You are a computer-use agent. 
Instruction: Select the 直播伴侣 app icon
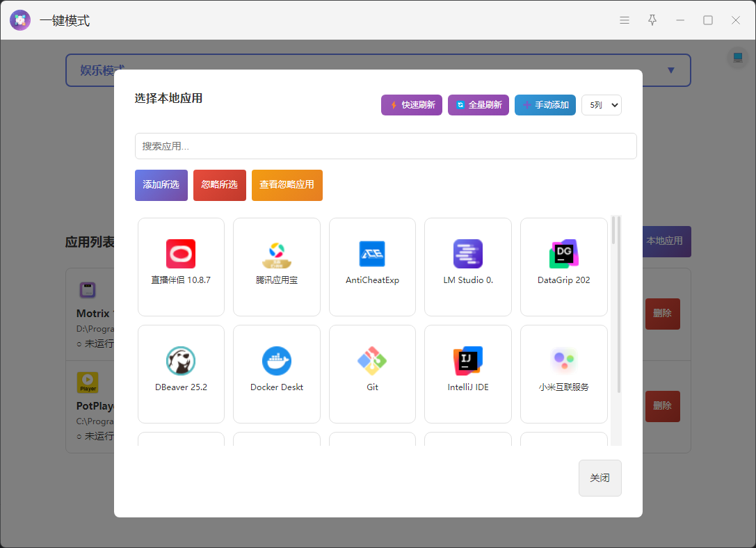181,254
